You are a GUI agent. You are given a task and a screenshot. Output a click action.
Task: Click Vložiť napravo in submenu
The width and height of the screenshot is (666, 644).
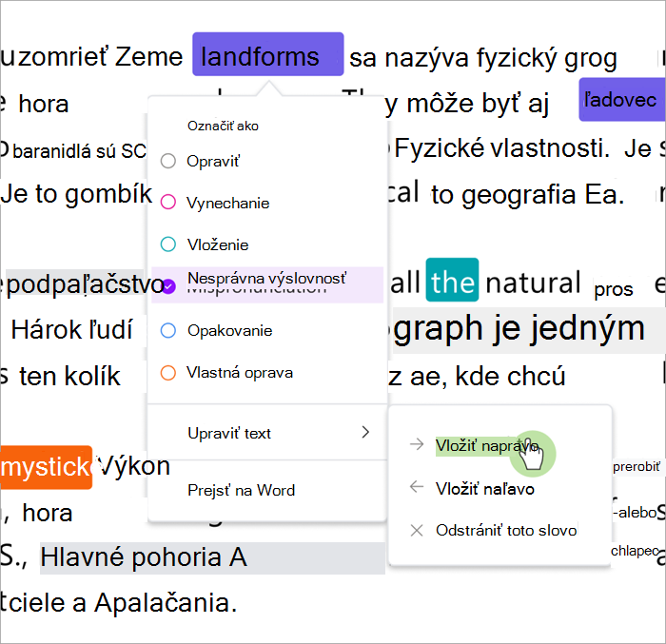point(487,445)
